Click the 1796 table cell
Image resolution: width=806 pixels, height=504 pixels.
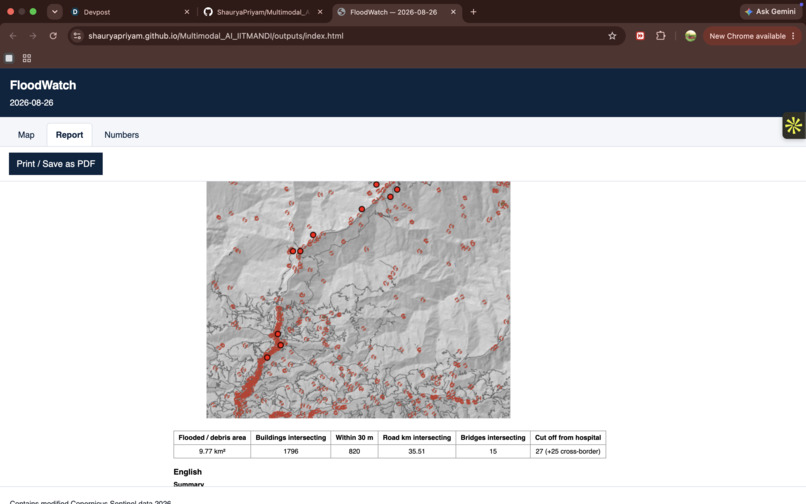click(x=290, y=452)
